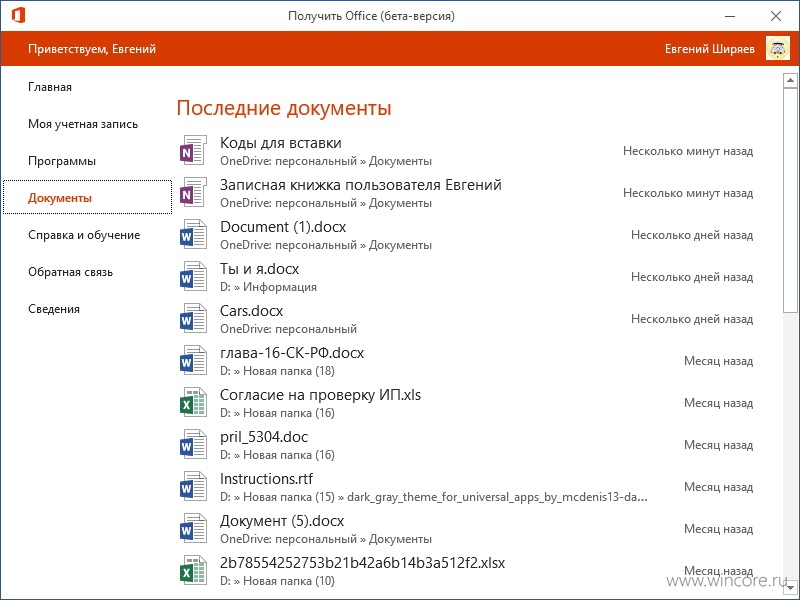Image resolution: width=800 pixels, height=600 pixels.
Task: Click the Word icon beside Instructions.rtf
Action: (193, 486)
